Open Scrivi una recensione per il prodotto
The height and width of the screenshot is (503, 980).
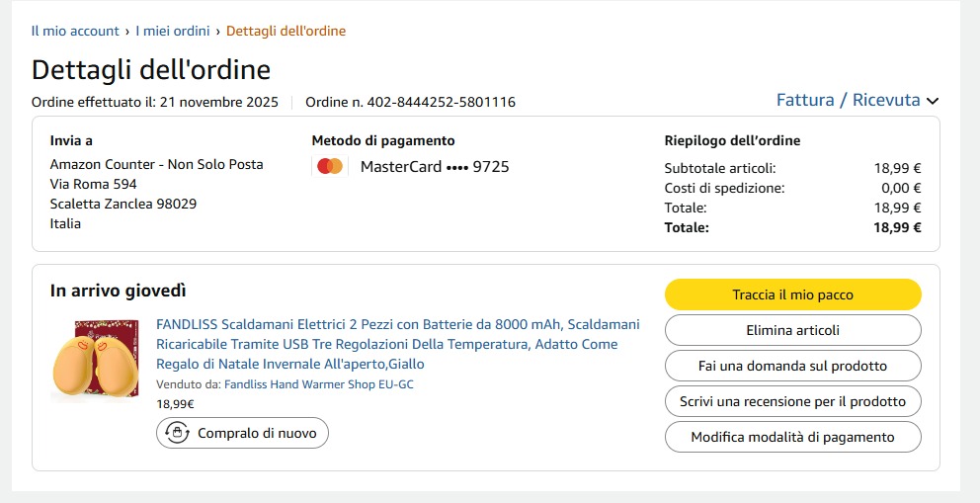point(792,401)
